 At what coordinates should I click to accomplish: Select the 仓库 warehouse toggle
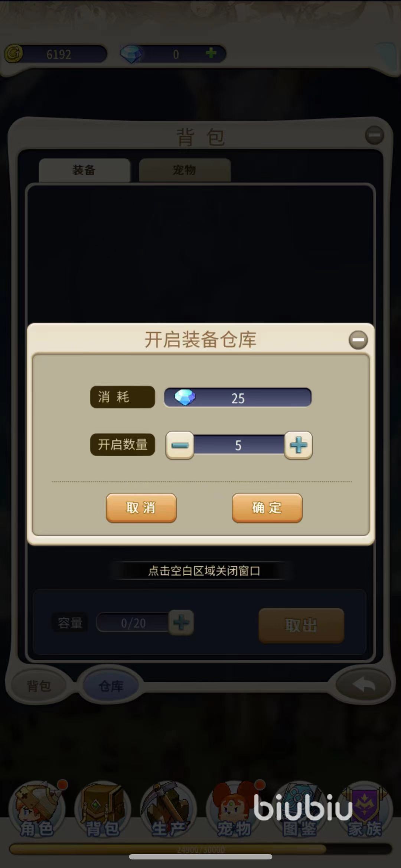pyautogui.click(x=111, y=686)
